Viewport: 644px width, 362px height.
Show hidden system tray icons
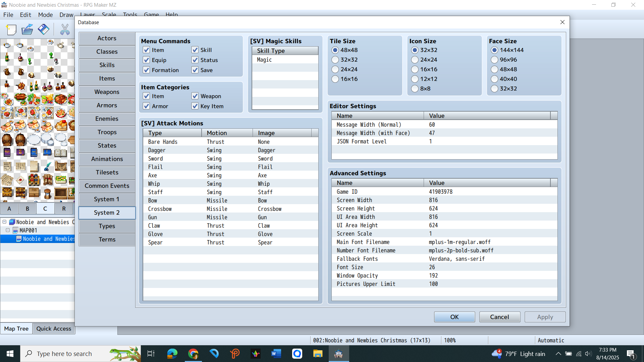click(558, 354)
